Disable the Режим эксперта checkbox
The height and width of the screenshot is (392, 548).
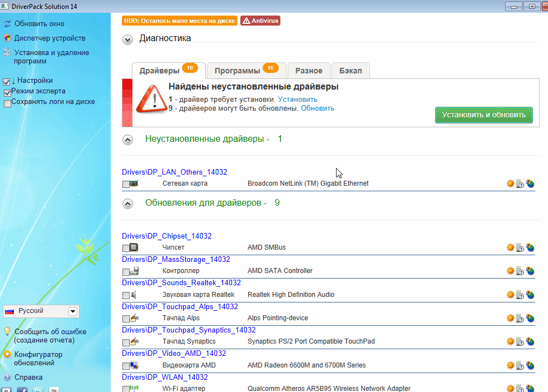[7, 93]
